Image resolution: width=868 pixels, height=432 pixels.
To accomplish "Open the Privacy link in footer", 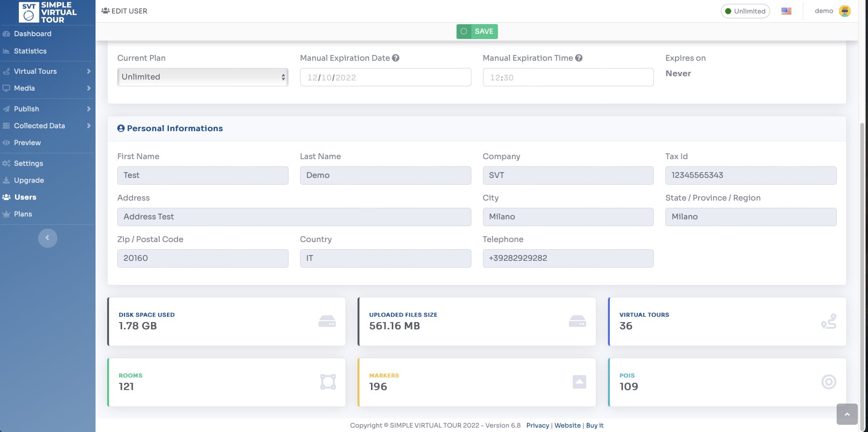I will coord(537,425).
